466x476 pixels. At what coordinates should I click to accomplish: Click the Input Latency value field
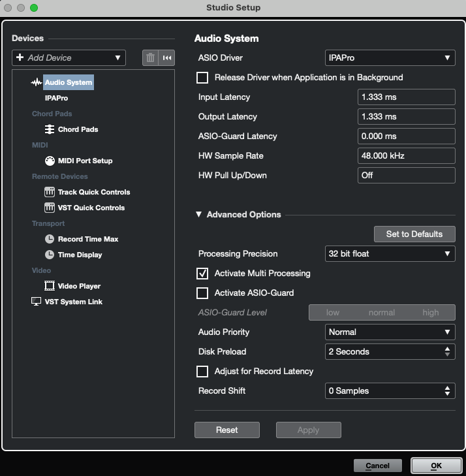[406, 97]
